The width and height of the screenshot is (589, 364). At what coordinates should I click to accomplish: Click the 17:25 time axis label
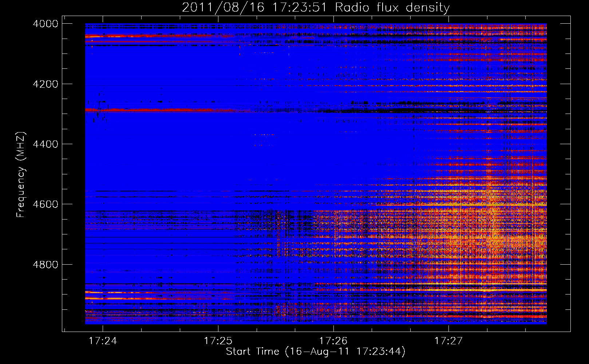pos(218,341)
